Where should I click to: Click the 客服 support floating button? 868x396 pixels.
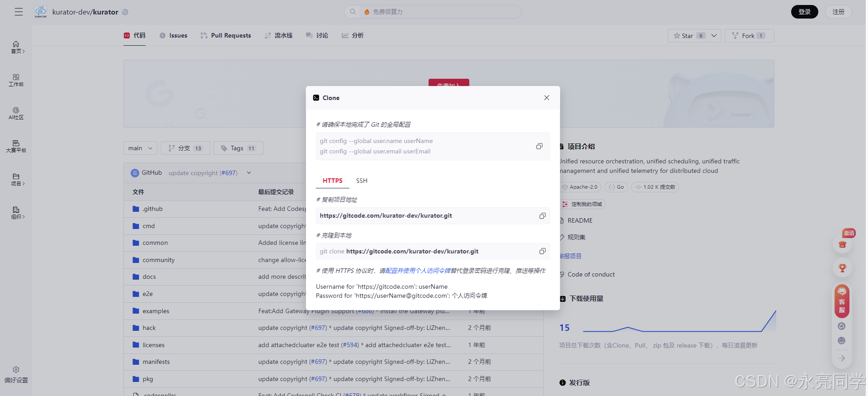click(x=842, y=301)
